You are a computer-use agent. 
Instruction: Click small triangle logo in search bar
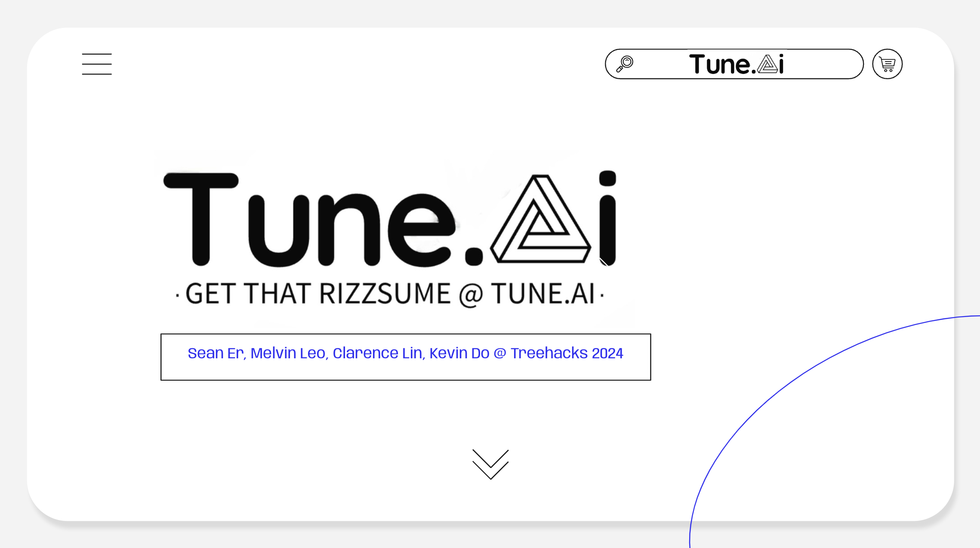click(767, 65)
